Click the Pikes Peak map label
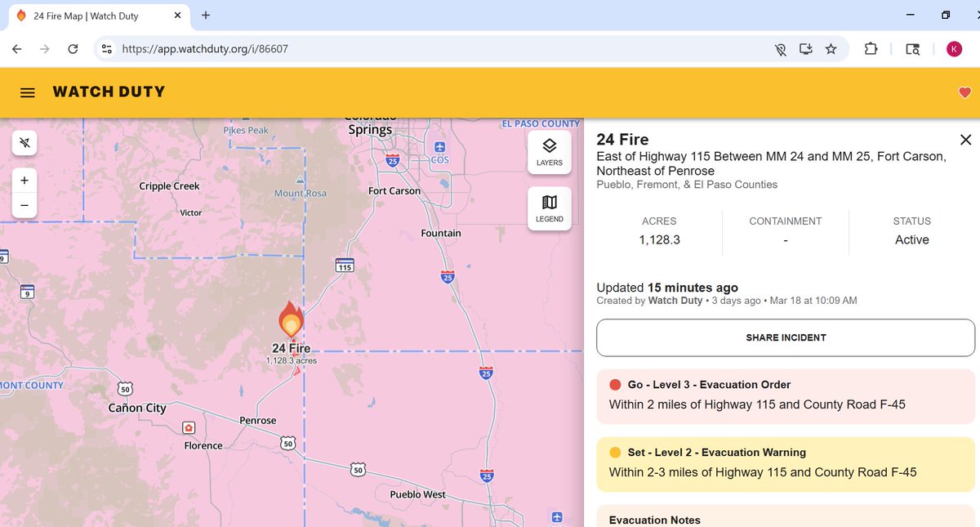The height and width of the screenshot is (527, 980). coord(246,131)
